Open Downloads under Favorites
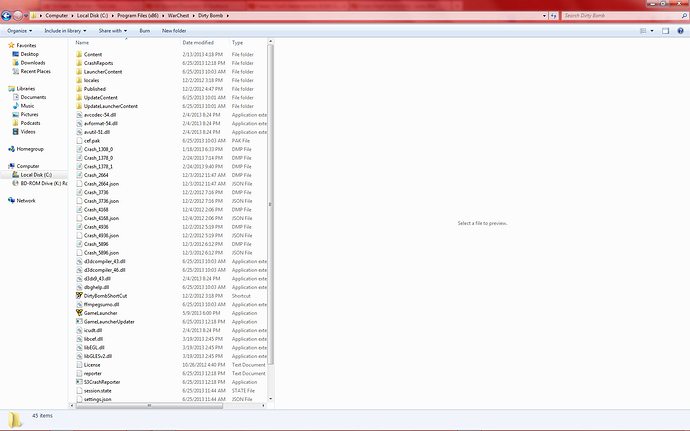This screenshot has width=690, height=431. pos(34,62)
